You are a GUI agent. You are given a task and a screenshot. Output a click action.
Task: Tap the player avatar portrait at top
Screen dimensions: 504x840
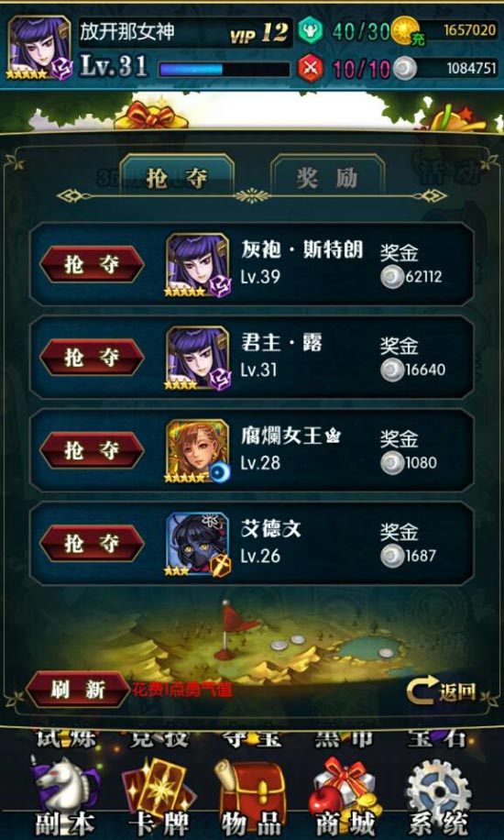click(x=39, y=49)
